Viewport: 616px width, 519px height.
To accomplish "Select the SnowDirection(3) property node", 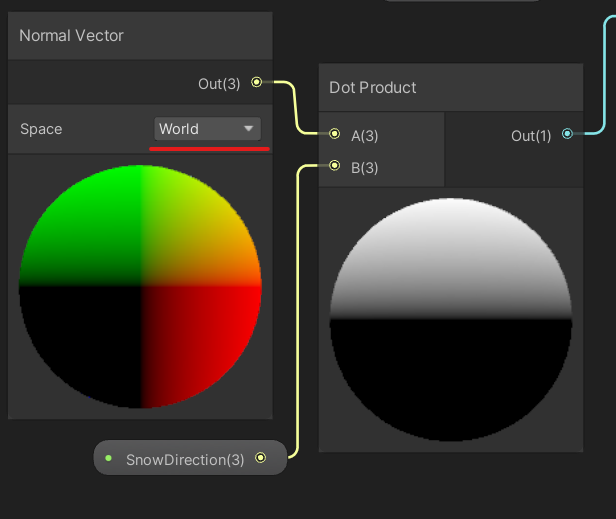I will pos(190,458).
